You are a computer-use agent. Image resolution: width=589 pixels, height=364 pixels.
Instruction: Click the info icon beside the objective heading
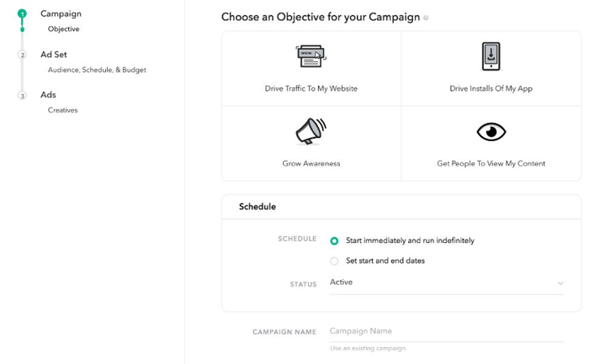(426, 18)
